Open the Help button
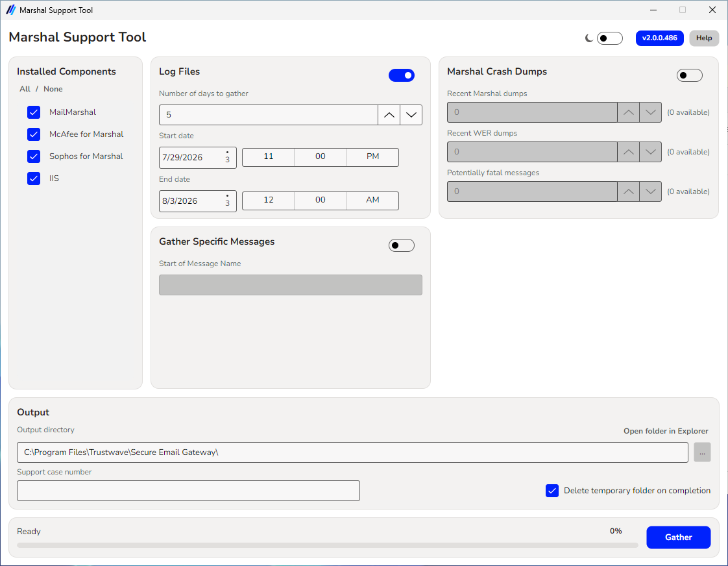This screenshot has height=566, width=728. click(704, 38)
